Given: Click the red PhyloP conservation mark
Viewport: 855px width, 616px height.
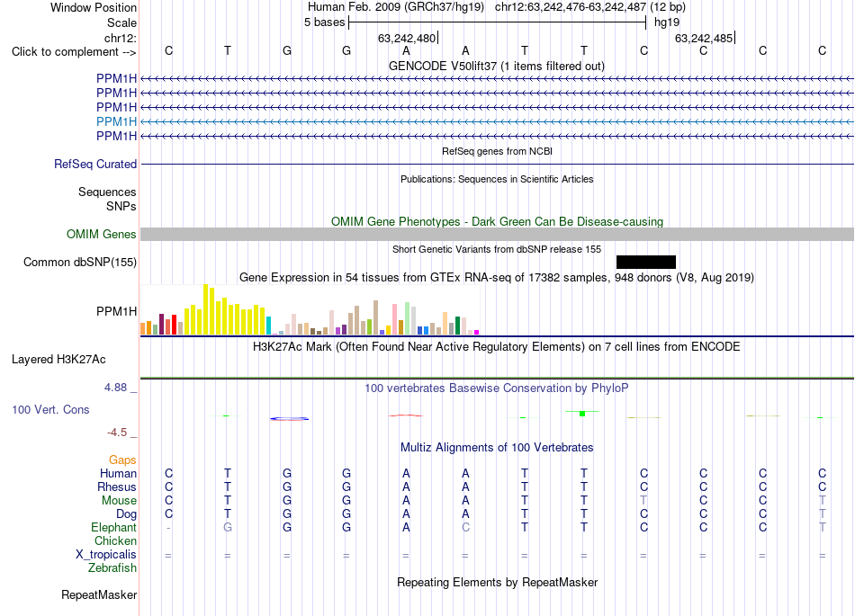Looking at the screenshot, I should pos(406,415).
